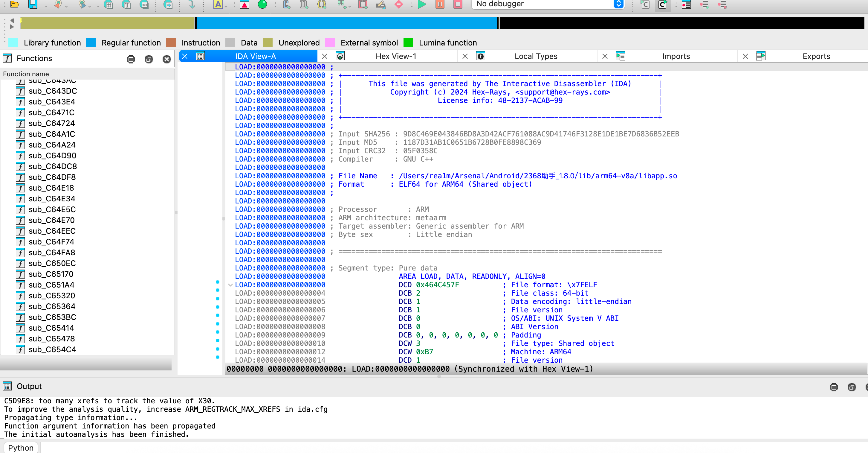
Task: Click the hex grid view toolbar icon
Action: click(108, 4)
